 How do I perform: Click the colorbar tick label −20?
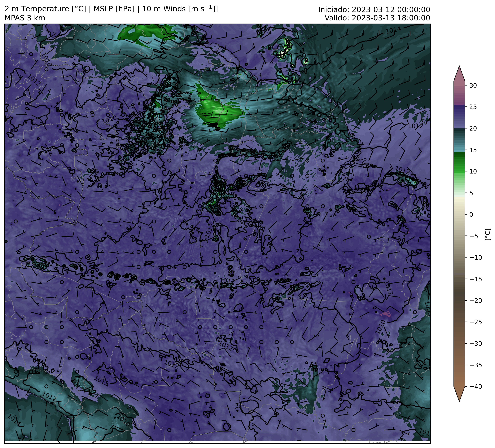[x=476, y=300]
